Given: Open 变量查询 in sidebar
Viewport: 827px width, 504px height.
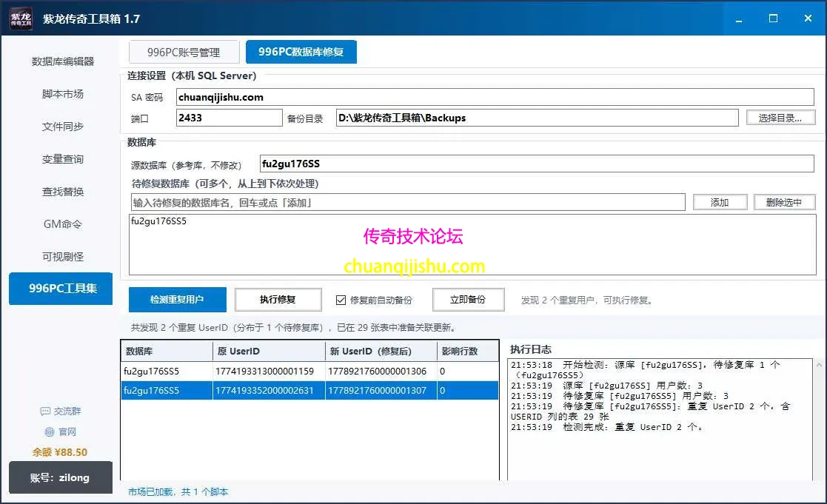Looking at the screenshot, I should click(63, 159).
